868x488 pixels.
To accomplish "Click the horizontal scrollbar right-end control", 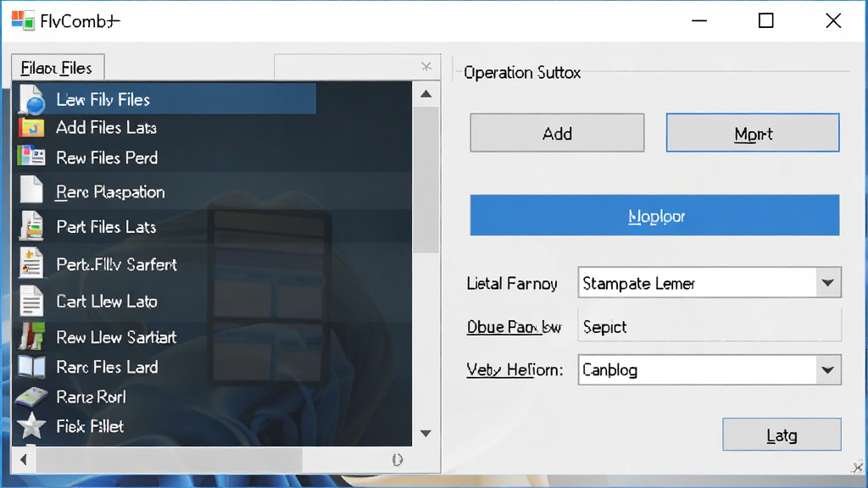I will [x=398, y=459].
